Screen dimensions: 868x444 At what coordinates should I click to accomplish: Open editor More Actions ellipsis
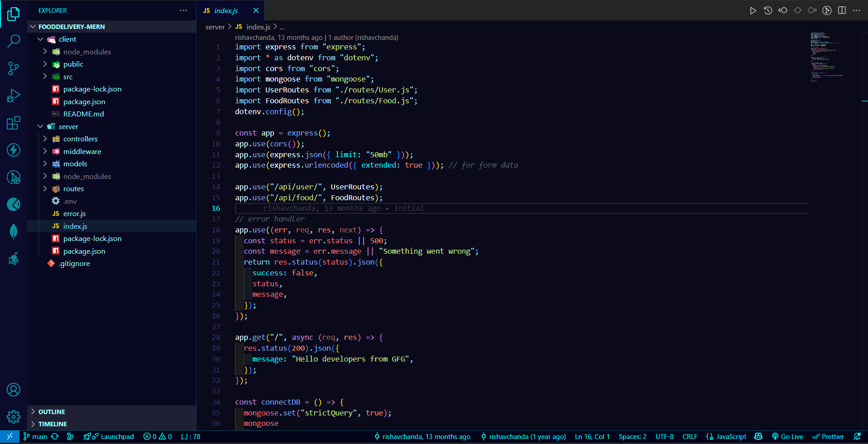(x=856, y=10)
